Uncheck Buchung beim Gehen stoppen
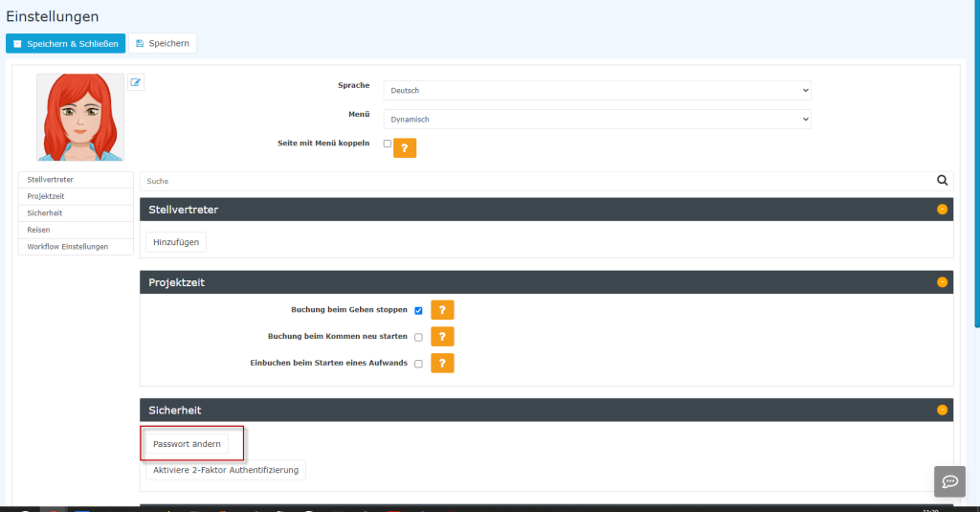This screenshot has height=512, width=980. click(418, 311)
